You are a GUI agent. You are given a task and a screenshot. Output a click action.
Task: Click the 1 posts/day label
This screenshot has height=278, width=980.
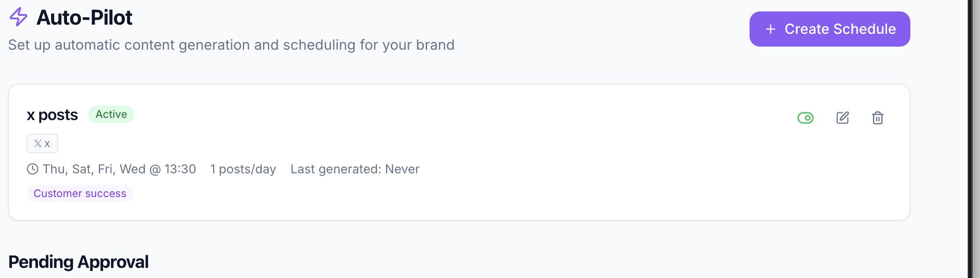pos(243,169)
